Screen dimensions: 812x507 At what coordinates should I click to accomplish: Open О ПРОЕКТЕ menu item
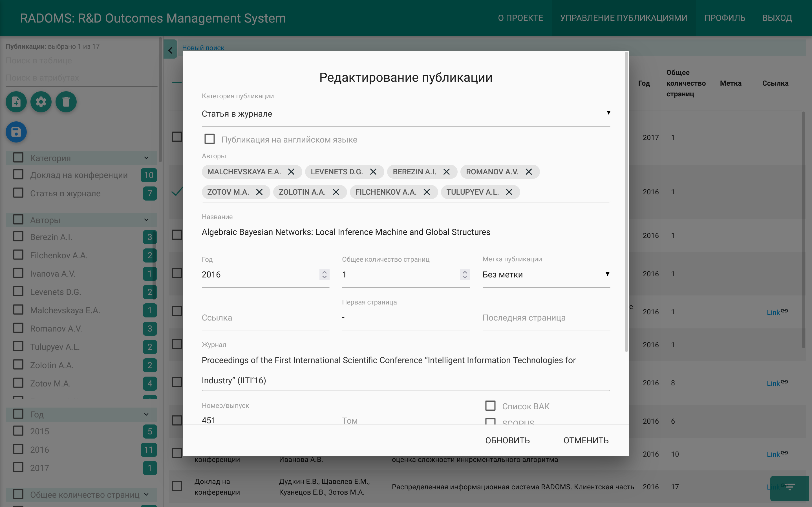[x=520, y=18]
